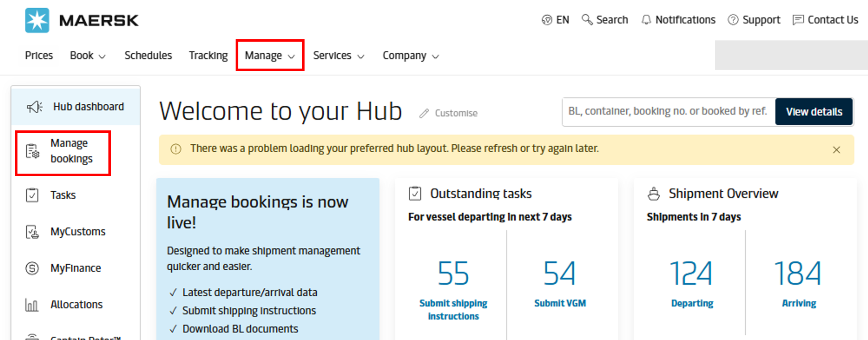Click the Hub dashboard megaphone icon
The height and width of the screenshot is (340, 868).
pos(35,107)
